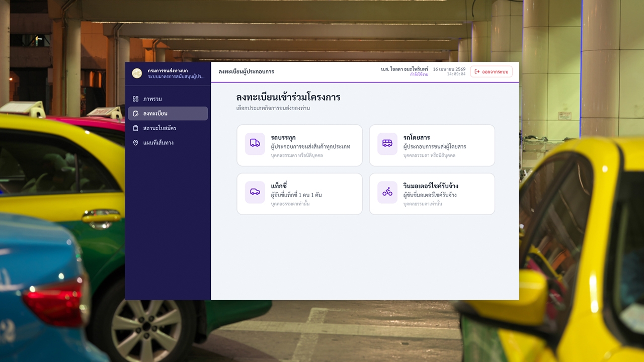Image resolution: width=644 pixels, height=362 pixels.
Task: Choose the รถบรรทุก registration card
Action: point(299,145)
